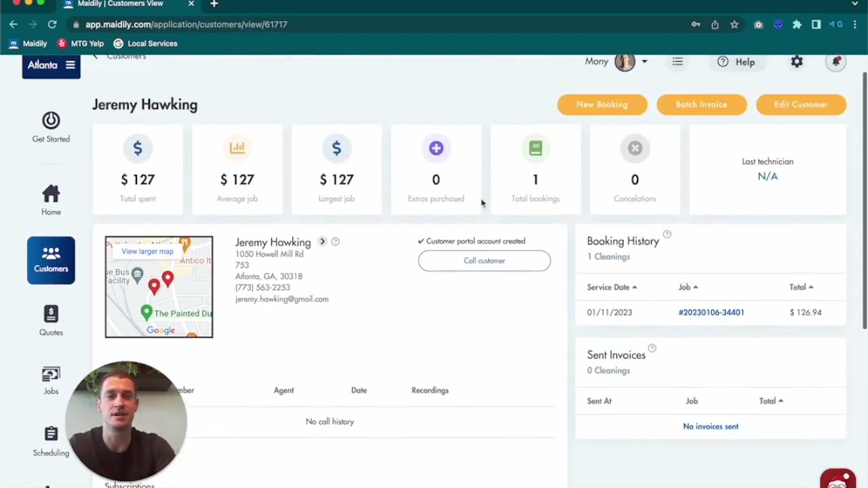Open job #20230106-34401 link
This screenshot has width=868, height=488.
point(711,312)
